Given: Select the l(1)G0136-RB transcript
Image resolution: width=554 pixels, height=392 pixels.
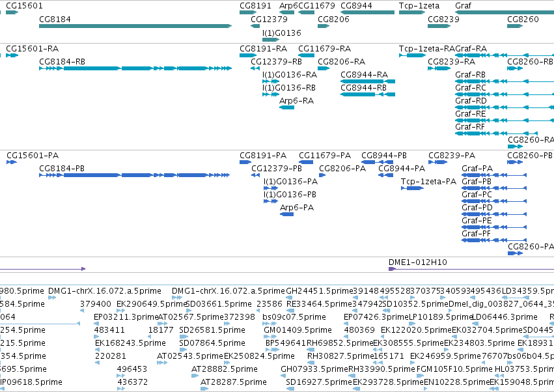Looking at the screenshot, I should pos(271,94).
